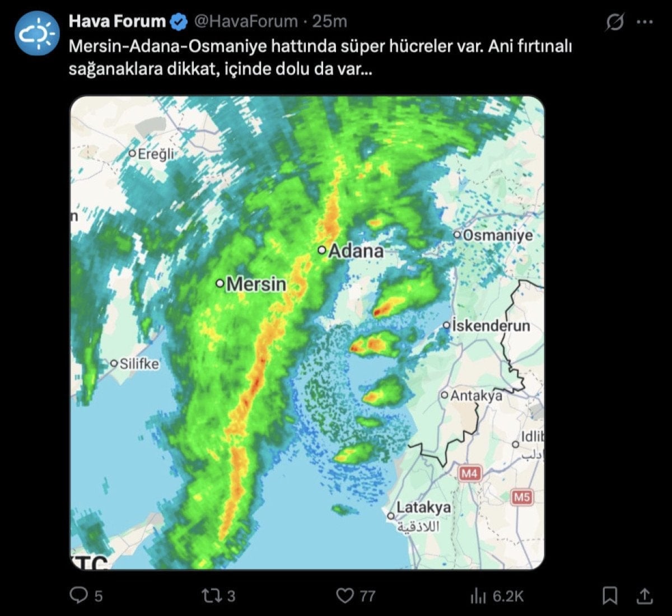Open the Hava Forum display name
Image resolution: width=672 pixels, height=616 pixels.
tap(117, 22)
